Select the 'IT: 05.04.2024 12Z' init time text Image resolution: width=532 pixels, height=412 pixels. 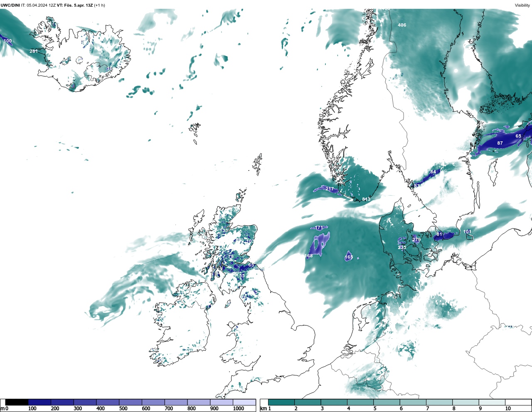[x=38, y=5]
